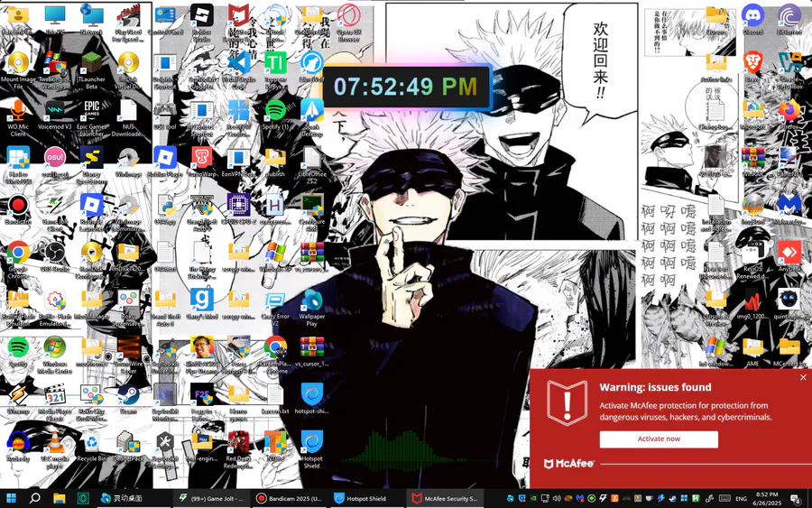812x508 pixels.
Task: Open the TurboWarp desktop icon
Action: pyautogui.click(x=202, y=162)
